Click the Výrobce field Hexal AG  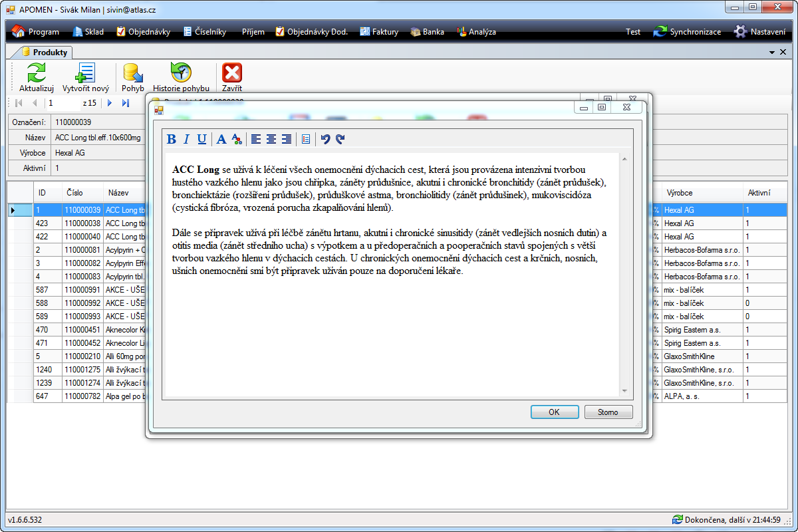(x=70, y=153)
